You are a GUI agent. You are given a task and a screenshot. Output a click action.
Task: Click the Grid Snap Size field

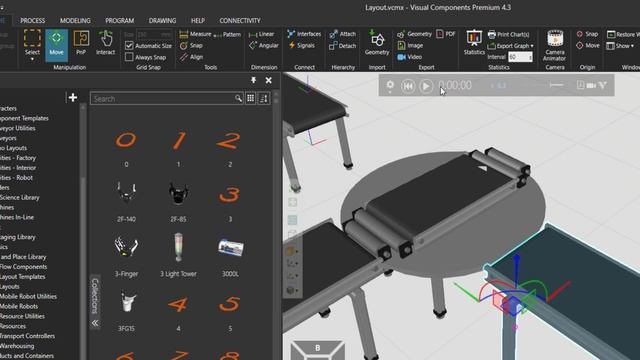pyautogui.click(x=154, y=35)
